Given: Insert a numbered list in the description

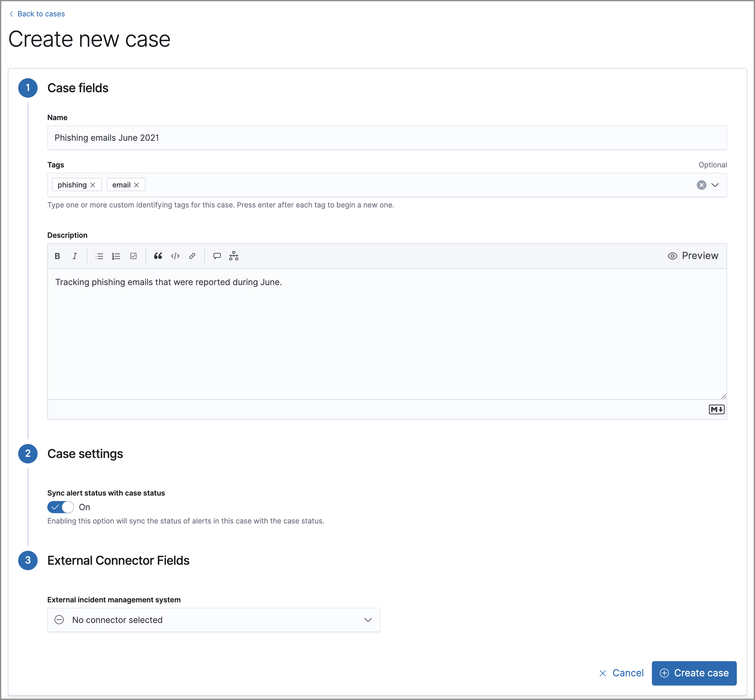Looking at the screenshot, I should 116,256.
